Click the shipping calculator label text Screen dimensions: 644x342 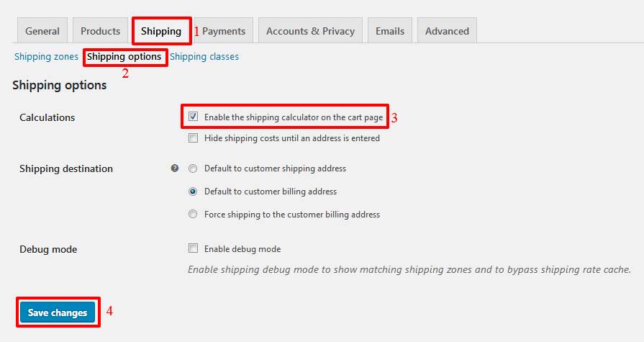pyautogui.click(x=294, y=117)
